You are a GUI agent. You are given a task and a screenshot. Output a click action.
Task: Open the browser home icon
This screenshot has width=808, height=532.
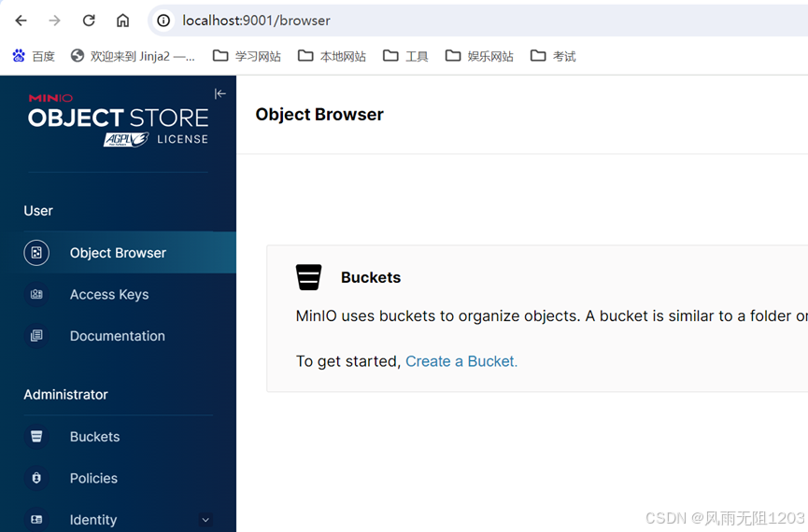coord(122,21)
